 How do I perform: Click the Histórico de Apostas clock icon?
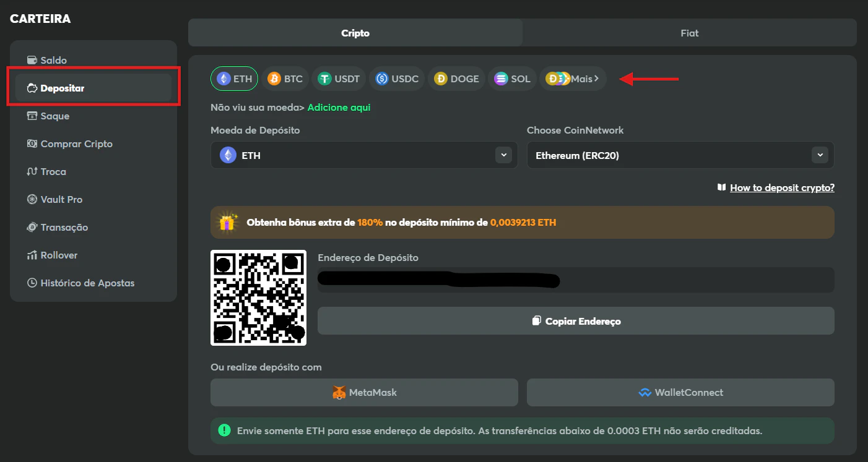(32, 283)
